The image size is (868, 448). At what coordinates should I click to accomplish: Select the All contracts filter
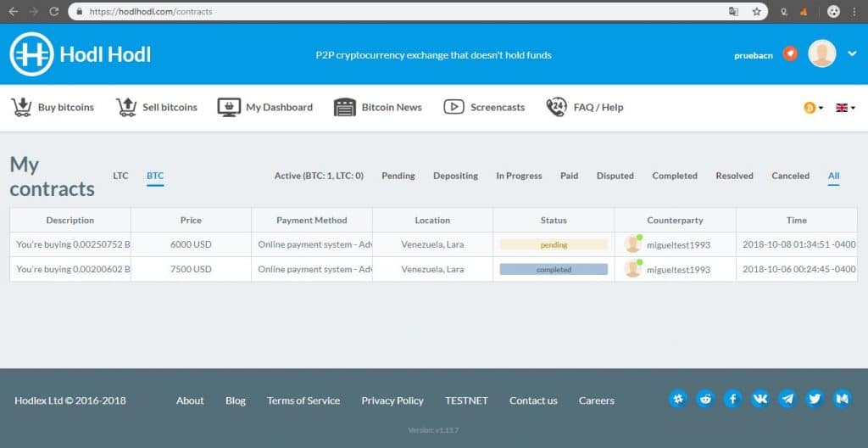pyautogui.click(x=834, y=176)
